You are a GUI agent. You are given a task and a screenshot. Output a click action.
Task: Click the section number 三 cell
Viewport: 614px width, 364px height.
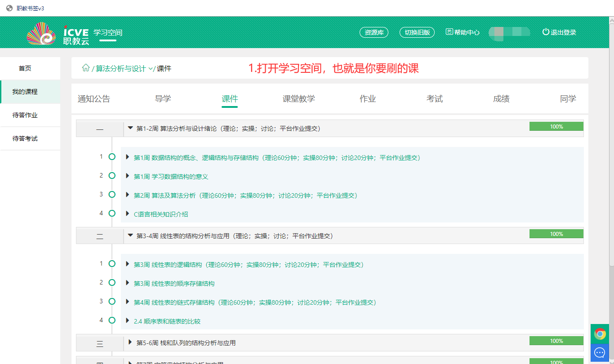pos(100,344)
